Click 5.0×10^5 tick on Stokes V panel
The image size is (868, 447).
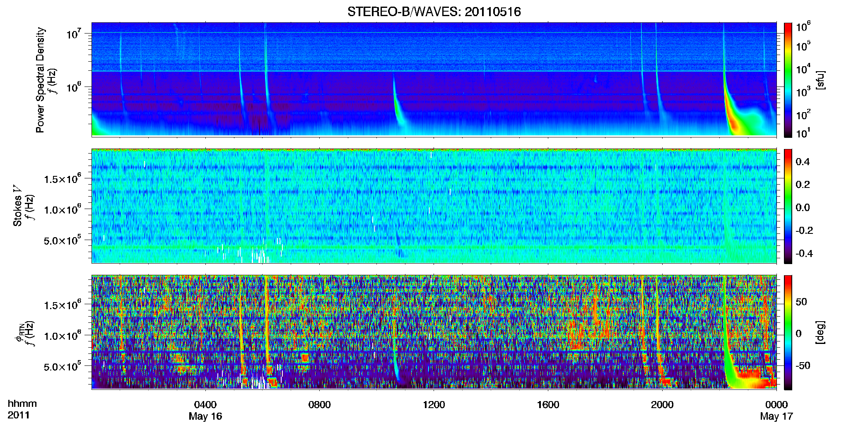(x=63, y=240)
